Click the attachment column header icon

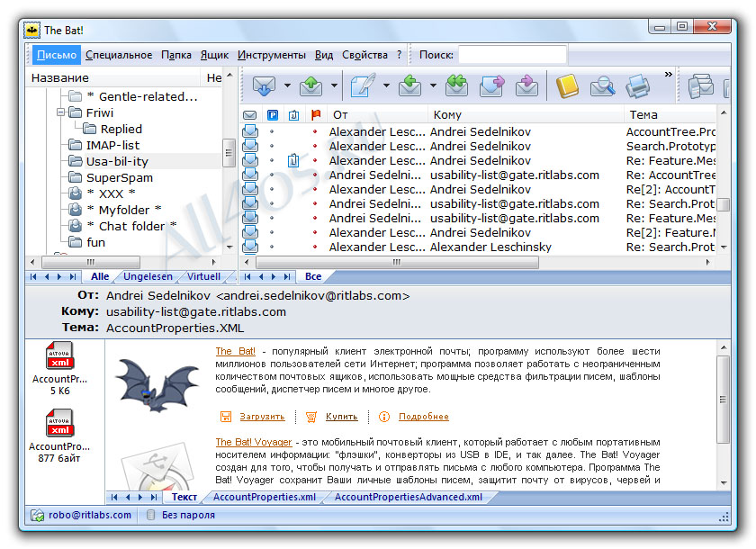[293, 114]
